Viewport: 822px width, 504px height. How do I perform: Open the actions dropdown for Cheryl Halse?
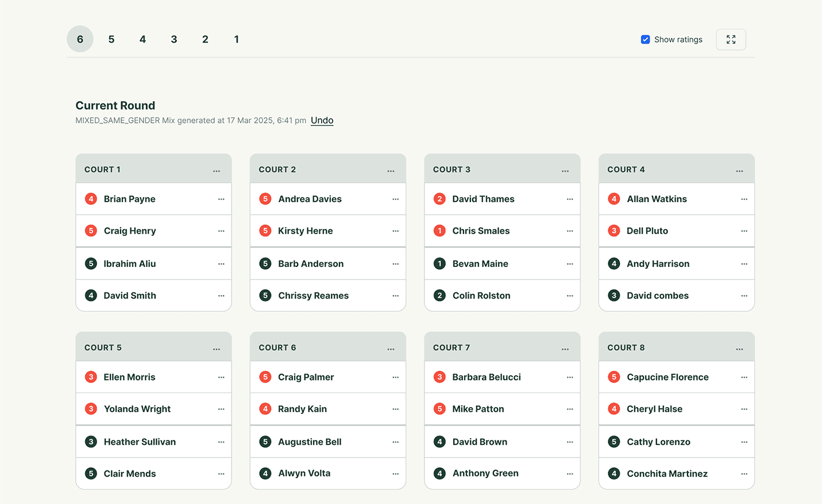point(743,409)
